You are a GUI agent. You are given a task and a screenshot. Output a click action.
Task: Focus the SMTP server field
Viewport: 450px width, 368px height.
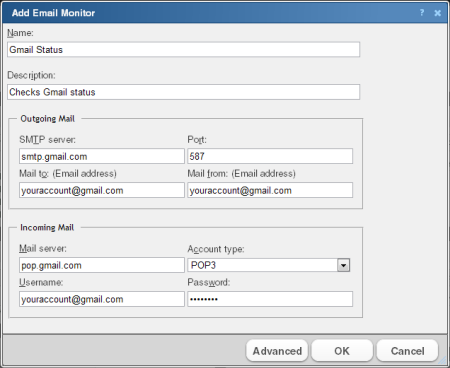point(102,156)
